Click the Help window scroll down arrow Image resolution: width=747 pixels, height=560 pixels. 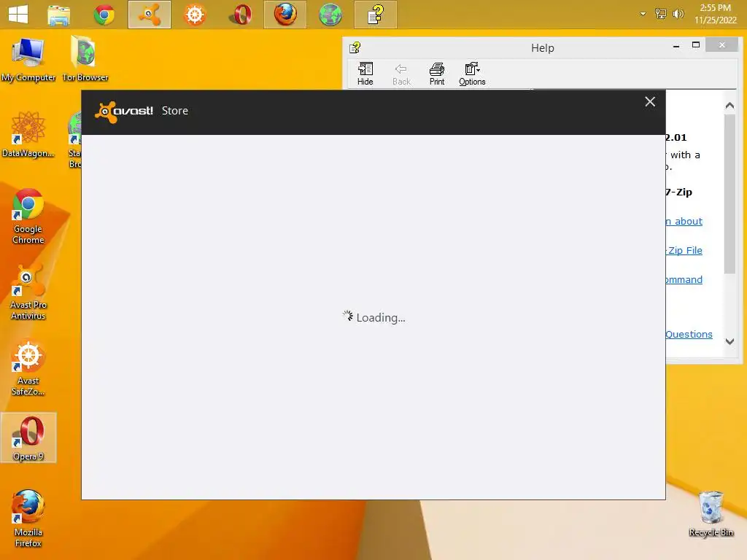(x=729, y=341)
